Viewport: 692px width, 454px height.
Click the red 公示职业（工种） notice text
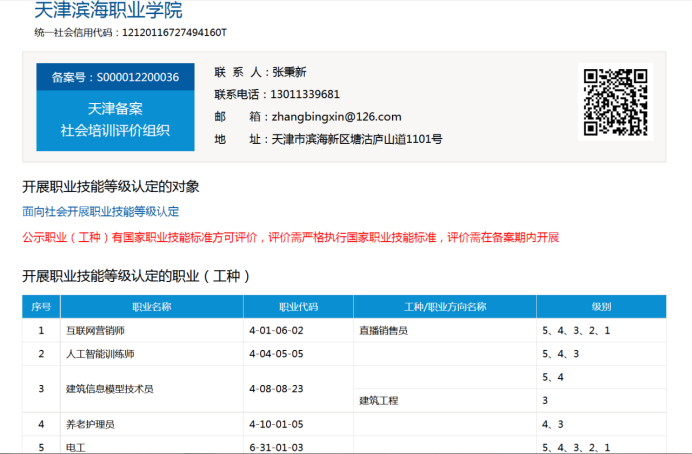point(290,238)
